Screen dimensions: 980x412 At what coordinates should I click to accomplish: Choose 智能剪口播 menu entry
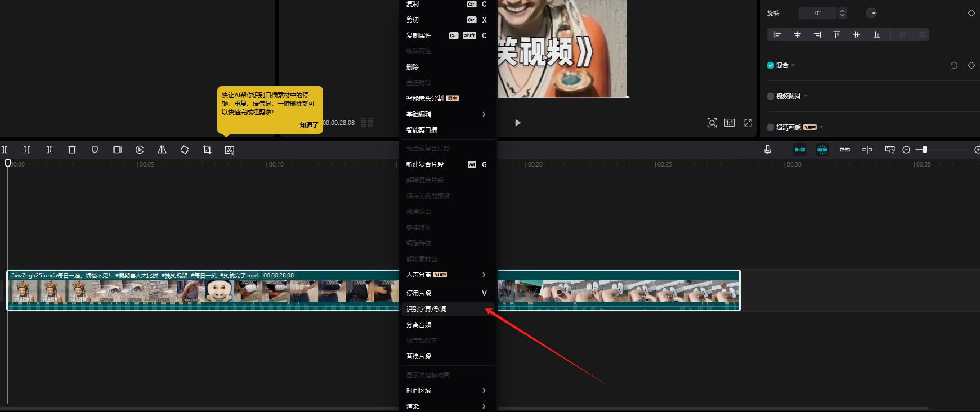pos(448,130)
